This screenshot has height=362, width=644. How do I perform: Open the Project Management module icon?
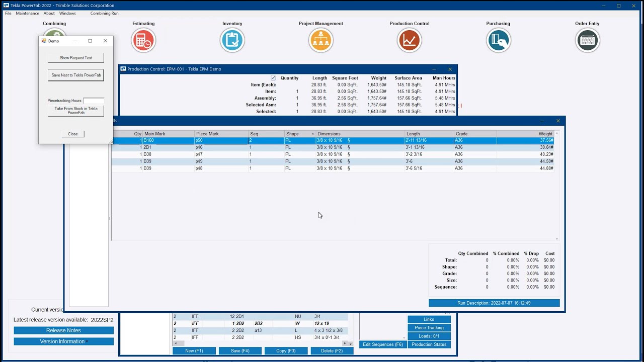(321, 40)
